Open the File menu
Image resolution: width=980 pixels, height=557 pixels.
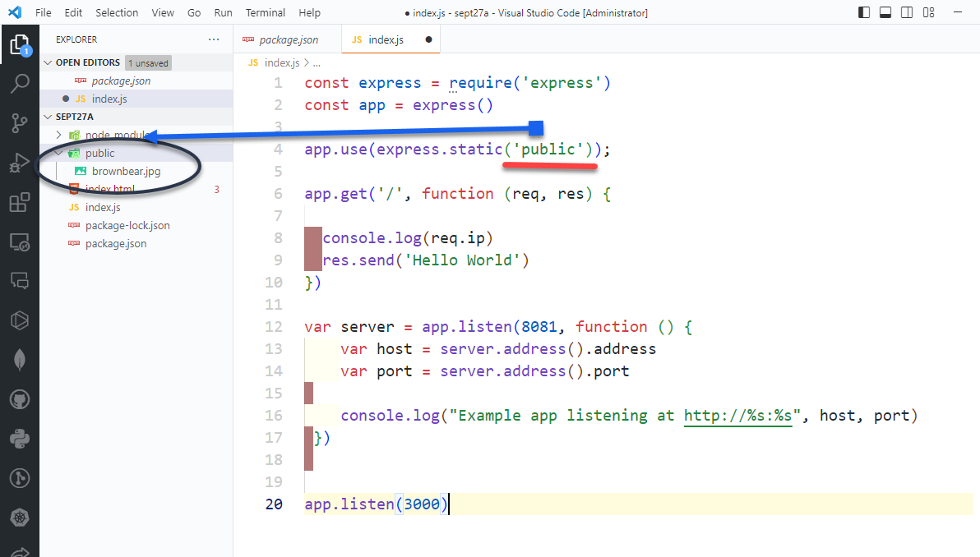(x=43, y=12)
